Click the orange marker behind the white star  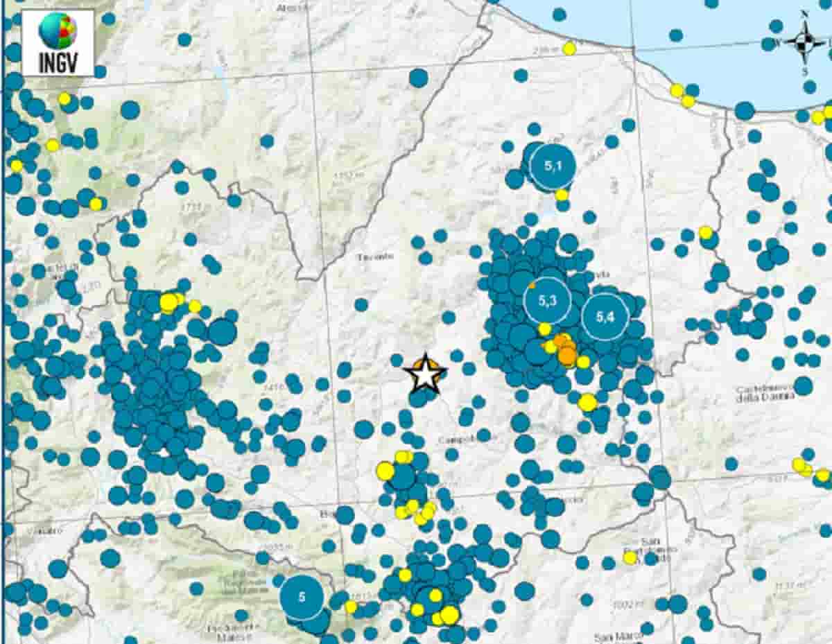435,369
